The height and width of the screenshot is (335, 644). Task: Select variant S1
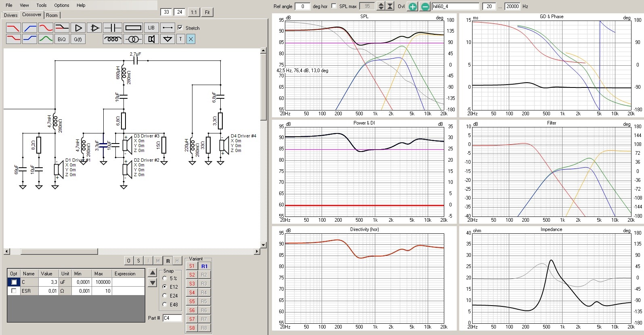point(192,266)
